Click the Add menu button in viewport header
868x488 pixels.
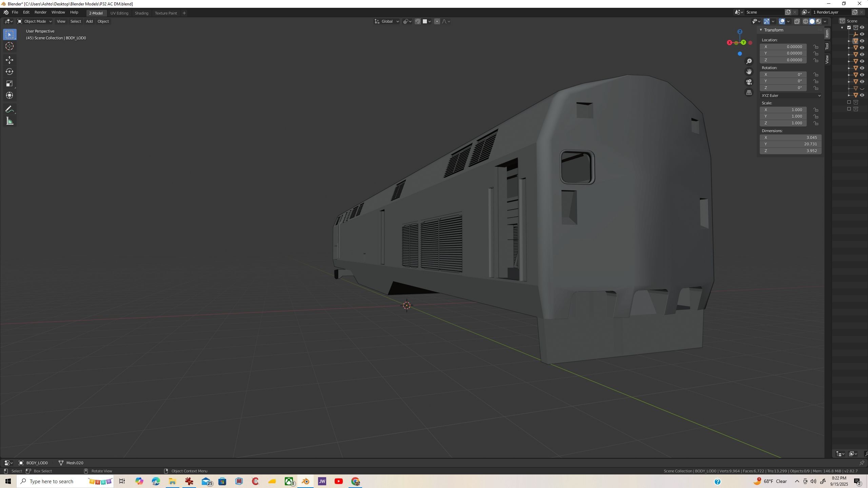point(89,21)
